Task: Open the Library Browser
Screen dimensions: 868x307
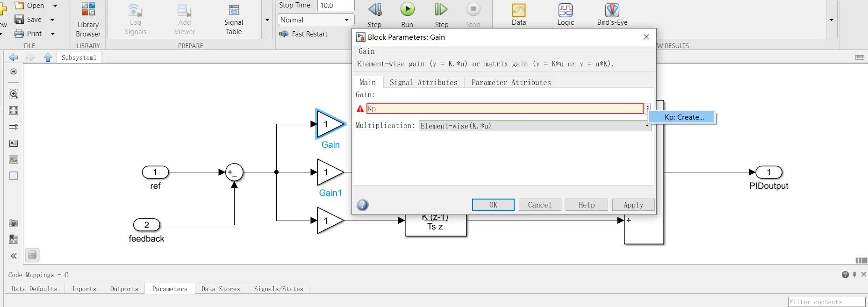Action: tap(88, 20)
